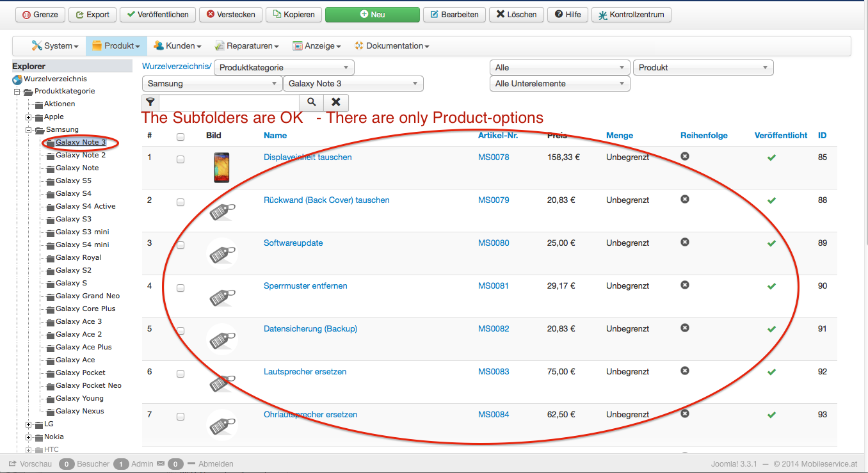Collapse the Produktkategorie tree node
The width and height of the screenshot is (868, 473).
coord(17,92)
